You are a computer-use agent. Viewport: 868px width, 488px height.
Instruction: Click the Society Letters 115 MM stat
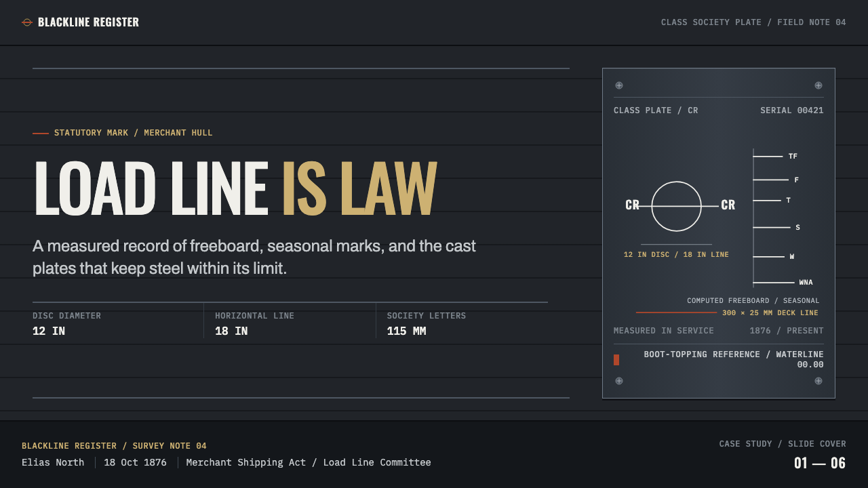coord(427,324)
